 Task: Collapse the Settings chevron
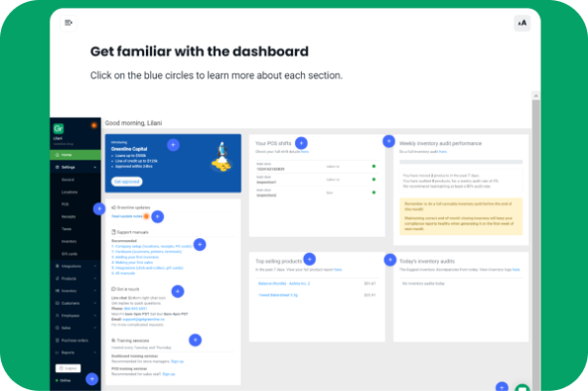pos(95,167)
